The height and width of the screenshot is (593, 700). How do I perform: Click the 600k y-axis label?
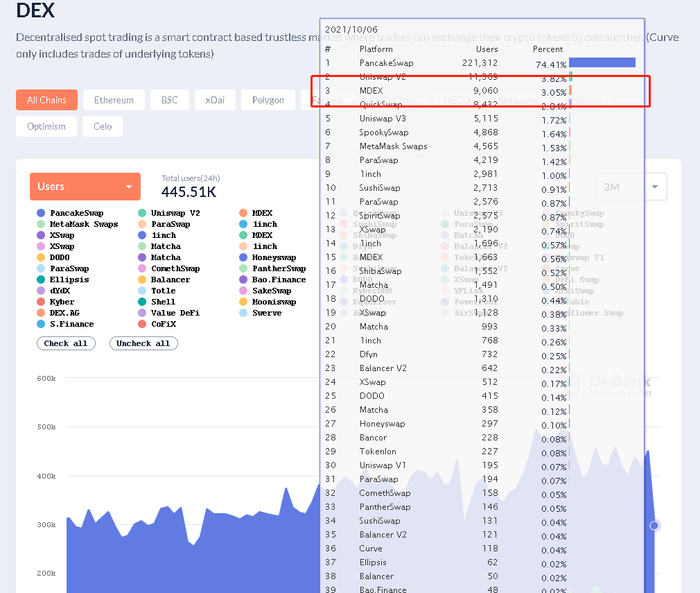[x=46, y=378]
